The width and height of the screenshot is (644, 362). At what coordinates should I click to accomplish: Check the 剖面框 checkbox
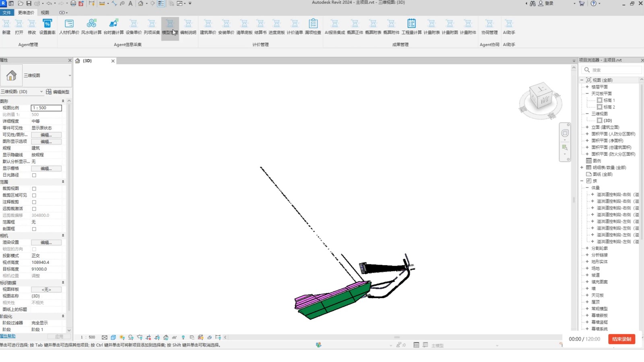click(x=34, y=229)
